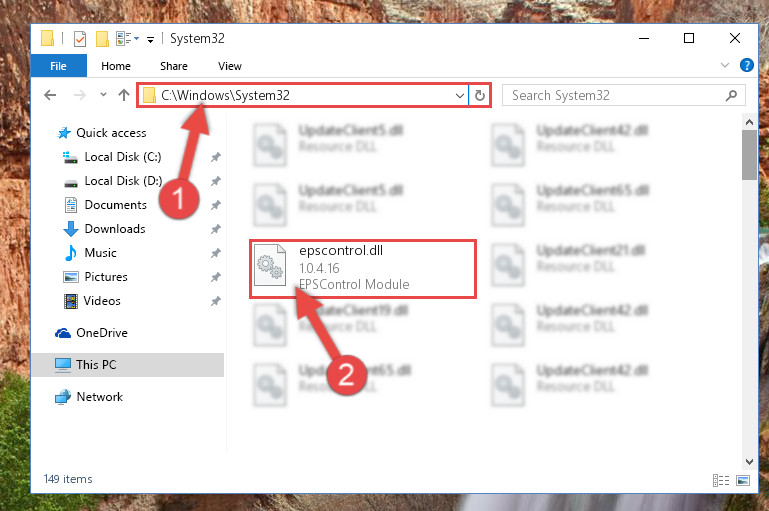Click pin icon next to Pictures
The width and height of the screenshot is (769, 511).
coord(215,277)
